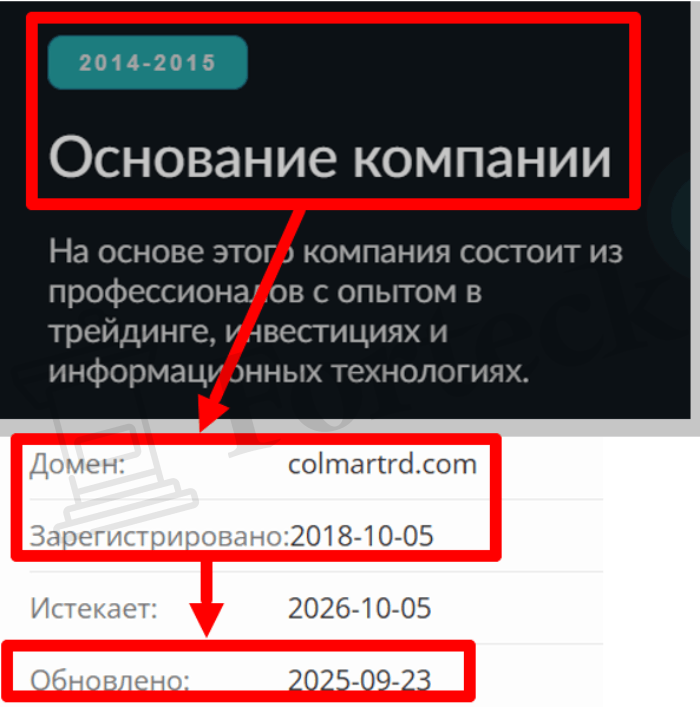
Task: Click the teal 2014-2015 badge
Action: pos(147,62)
